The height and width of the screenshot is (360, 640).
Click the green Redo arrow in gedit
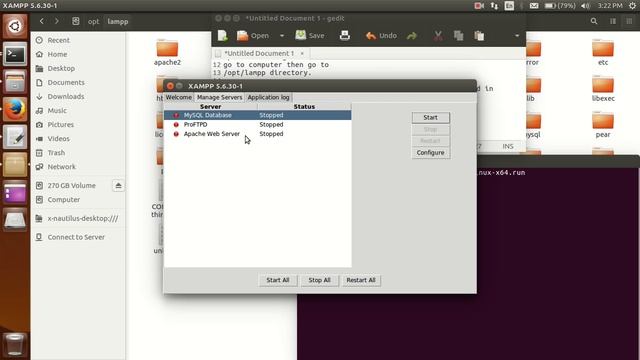click(x=412, y=36)
